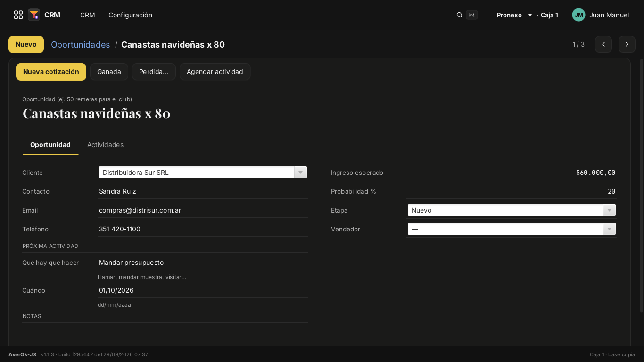Image resolution: width=644 pixels, height=362 pixels.
Task: Expand the Pronexo company switcher arrow
Action: [x=530, y=15]
